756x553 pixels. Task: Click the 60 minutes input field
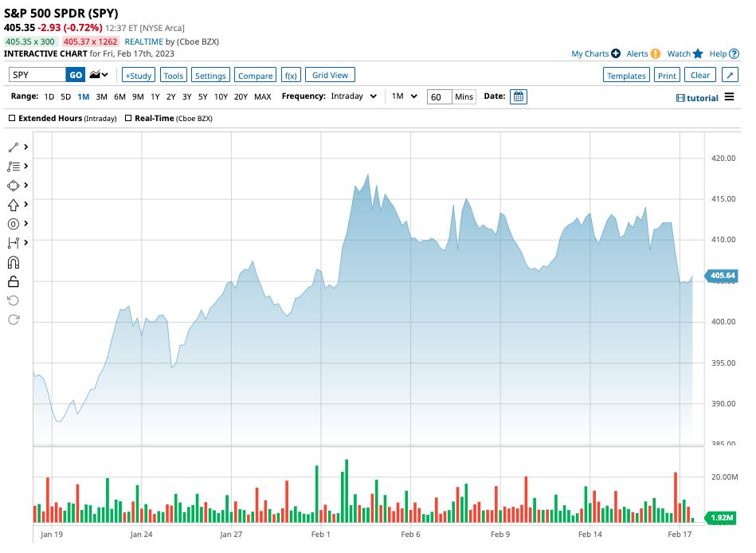point(439,97)
